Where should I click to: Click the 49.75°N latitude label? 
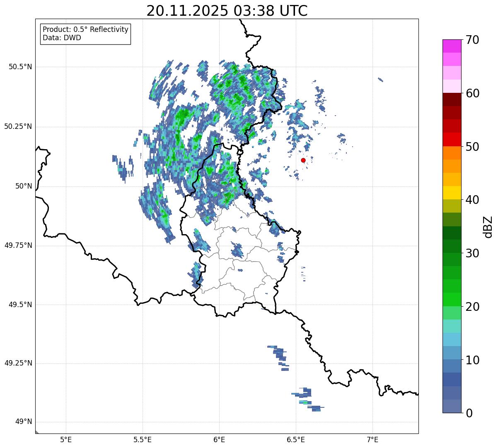[x=18, y=245]
